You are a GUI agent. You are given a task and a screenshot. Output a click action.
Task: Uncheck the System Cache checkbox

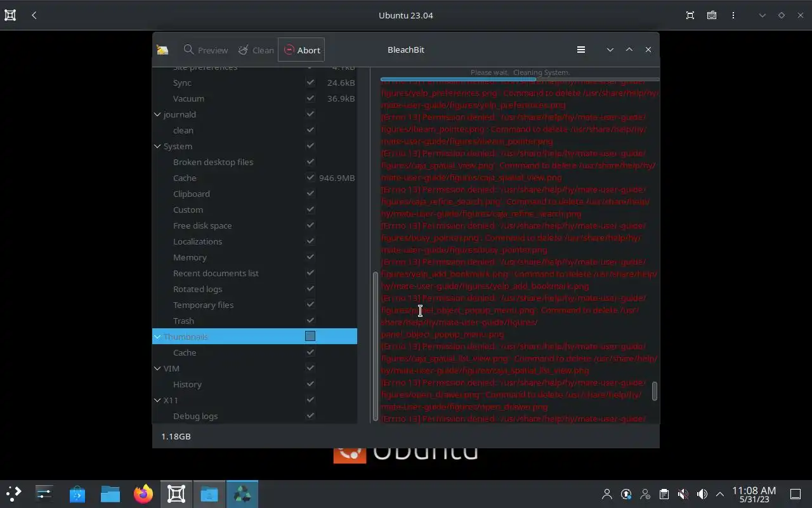point(310,178)
